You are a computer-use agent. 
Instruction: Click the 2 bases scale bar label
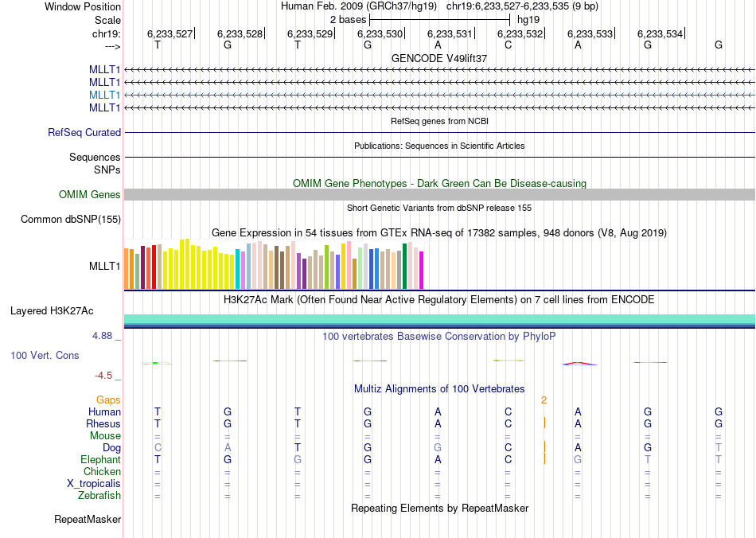tap(348, 20)
